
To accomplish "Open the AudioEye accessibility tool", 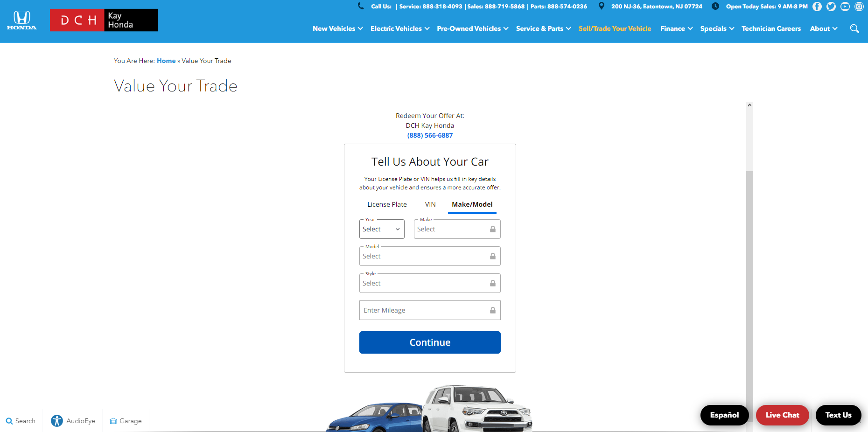I will click(73, 420).
